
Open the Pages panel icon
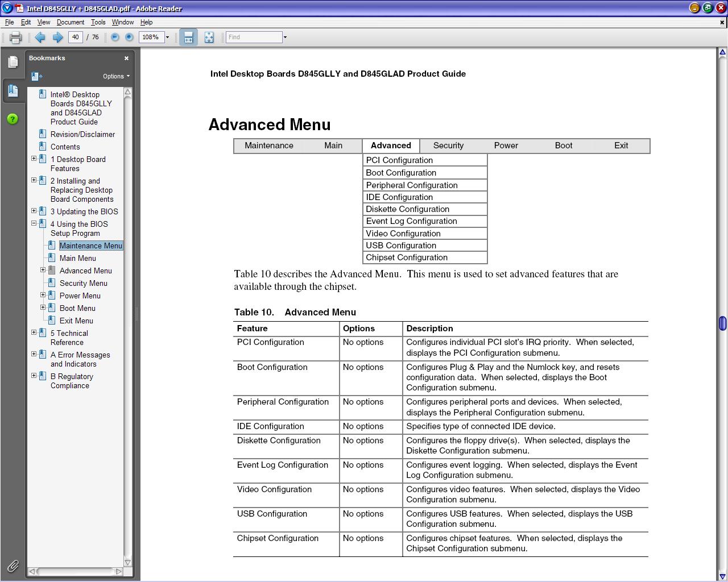(x=13, y=62)
